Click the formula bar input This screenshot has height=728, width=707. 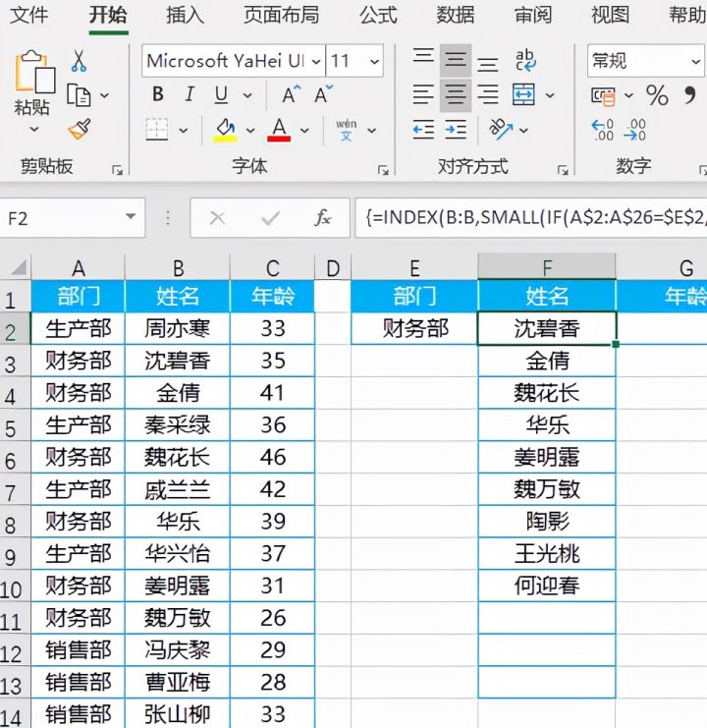[x=531, y=218]
